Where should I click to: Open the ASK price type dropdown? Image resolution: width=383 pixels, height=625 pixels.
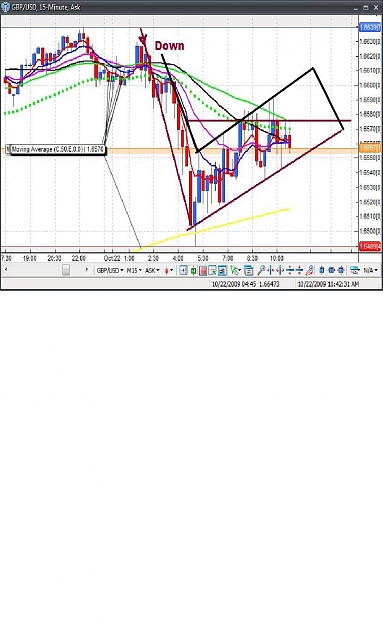click(x=152, y=270)
